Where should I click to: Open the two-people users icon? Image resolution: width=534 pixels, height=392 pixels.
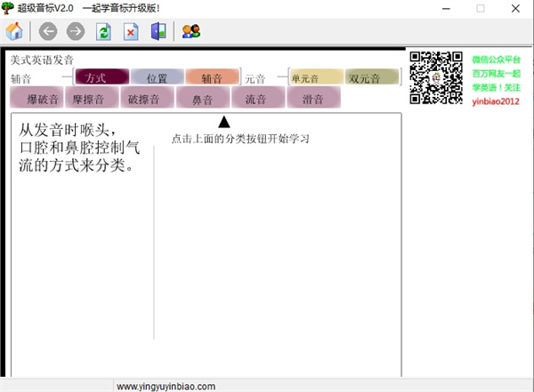pyautogui.click(x=190, y=31)
